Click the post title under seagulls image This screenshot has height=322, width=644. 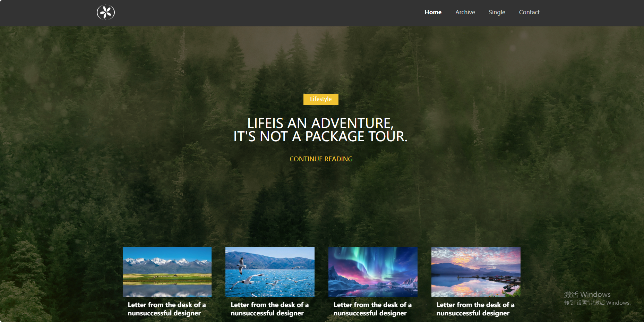click(269, 309)
